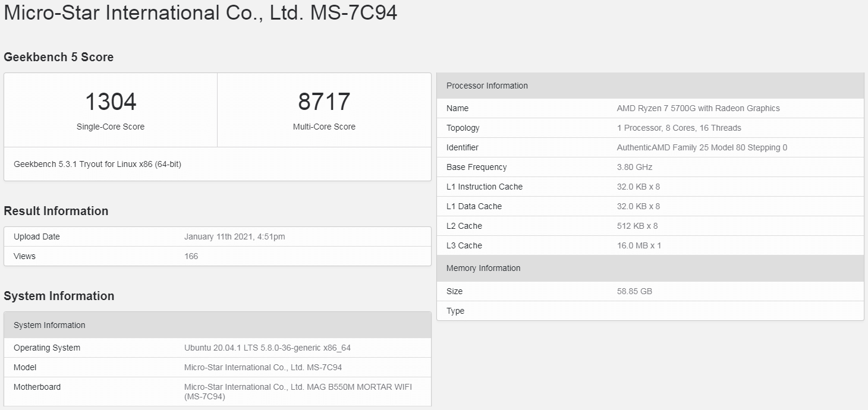Select "AMD Ryzen 7 5700G with Radeon Graphics"
Image resolution: width=868 pixels, height=410 pixels.
699,108
